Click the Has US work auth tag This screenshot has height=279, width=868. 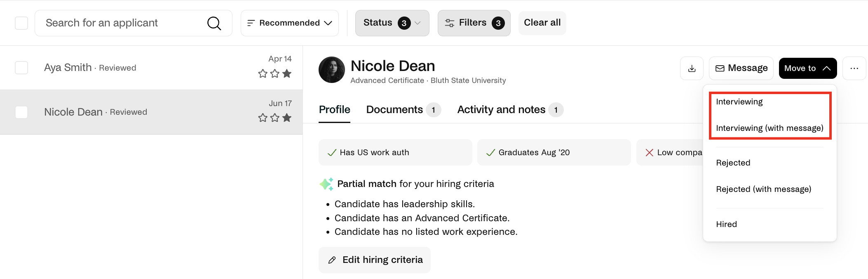[x=395, y=153]
